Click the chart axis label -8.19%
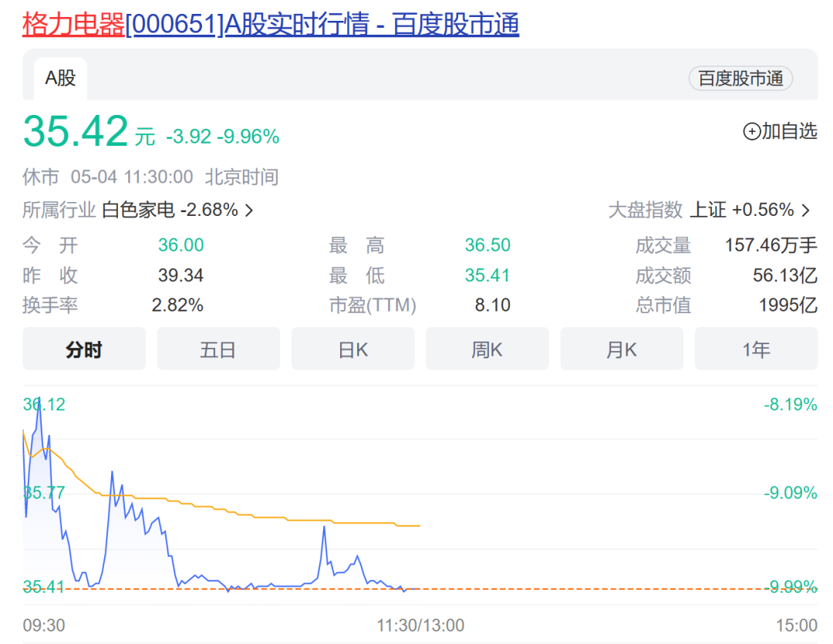 click(x=791, y=404)
